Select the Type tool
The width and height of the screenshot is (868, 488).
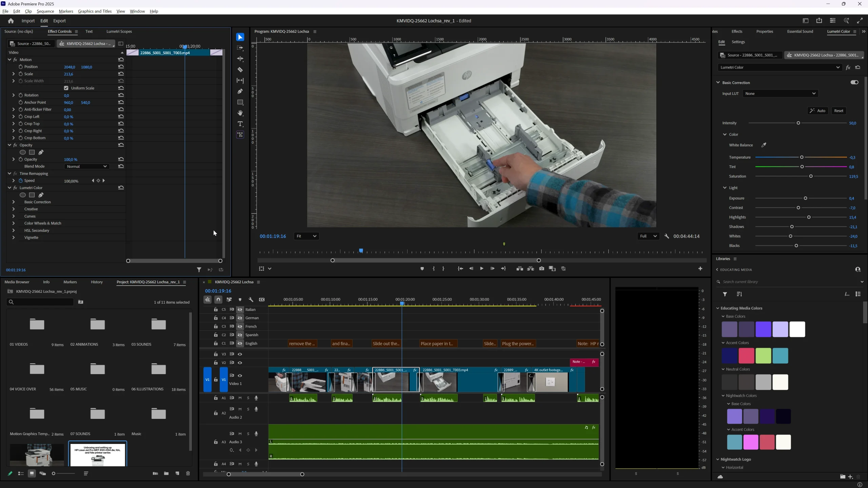tap(240, 124)
